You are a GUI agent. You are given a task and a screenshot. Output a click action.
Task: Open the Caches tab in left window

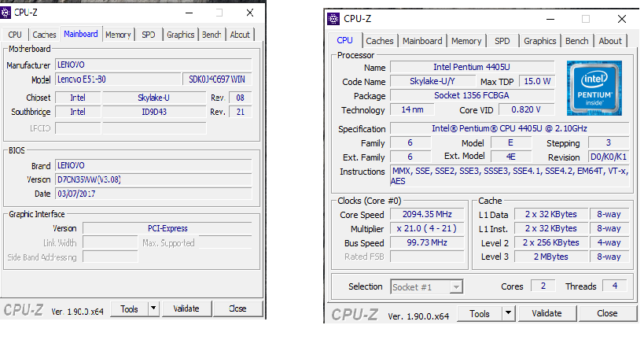pos(44,35)
